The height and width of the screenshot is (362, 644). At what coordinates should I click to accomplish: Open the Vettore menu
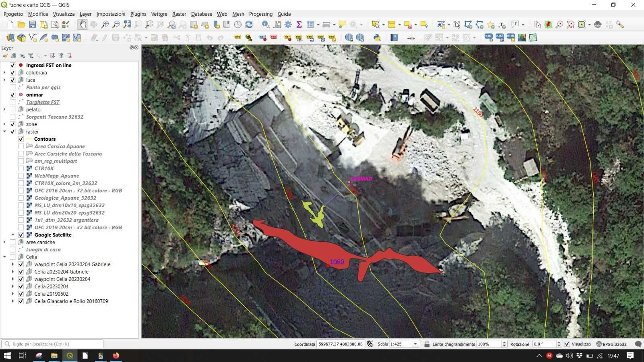click(x=159, y=14)
